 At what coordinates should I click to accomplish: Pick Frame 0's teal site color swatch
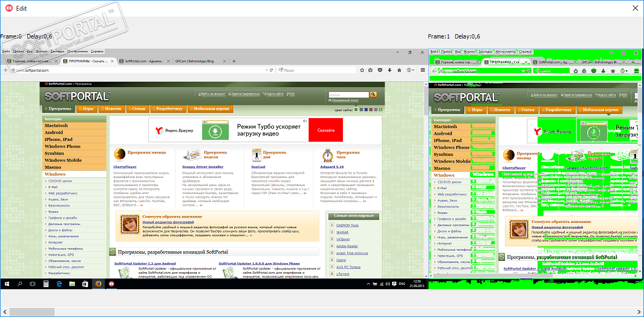click(361, 110)
